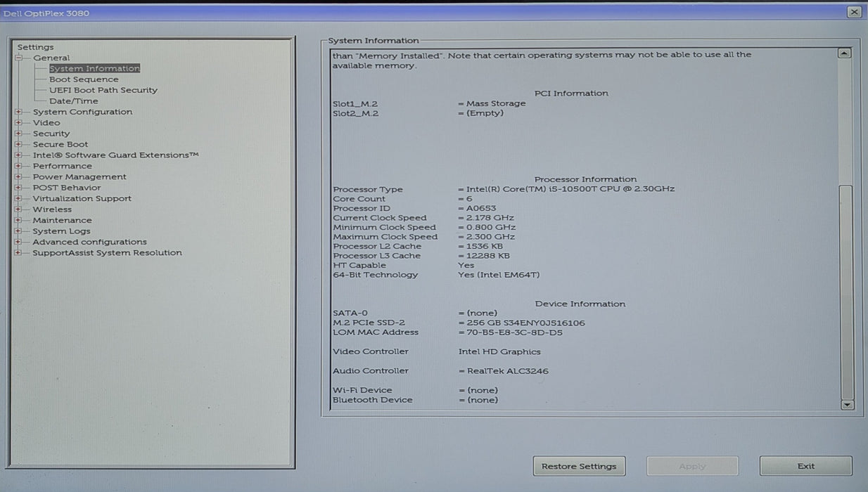Click the HT Capable label

tap(359, 266)
